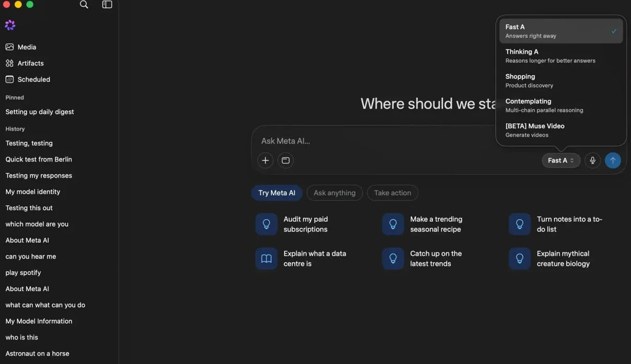This screenshot has height=364, width=631.
Task: Open My model identity chat
Action: coord(32,192)
